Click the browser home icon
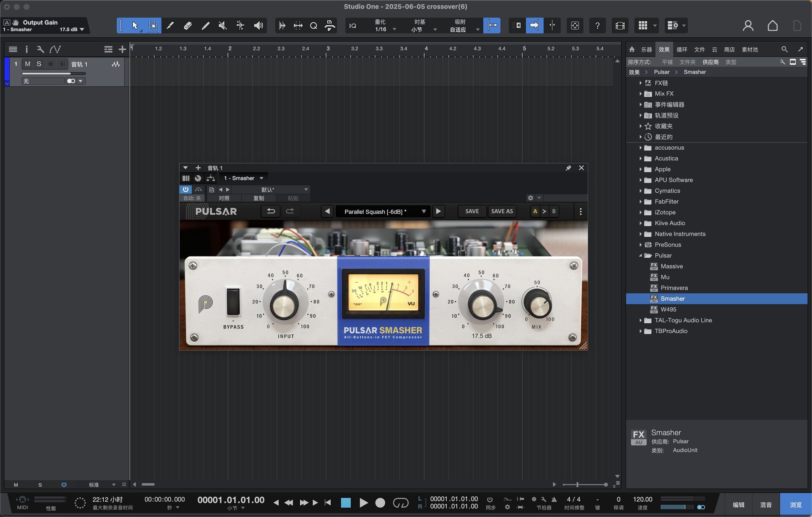Viewport: 812px width, 517px height. point(632,49)
